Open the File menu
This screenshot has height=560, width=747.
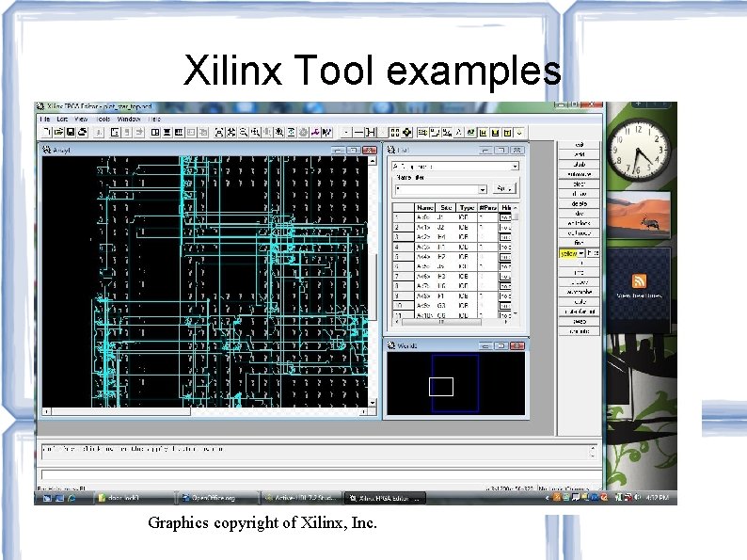(45, 119)
